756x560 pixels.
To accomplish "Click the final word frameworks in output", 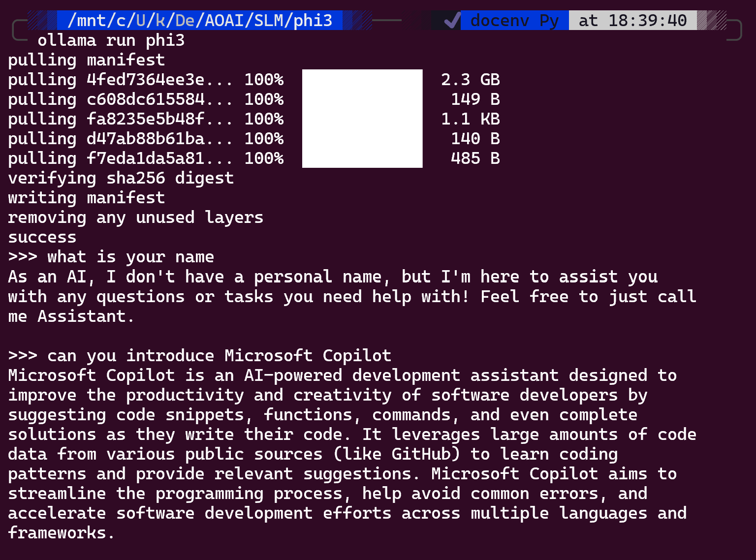I will (57, 533).
